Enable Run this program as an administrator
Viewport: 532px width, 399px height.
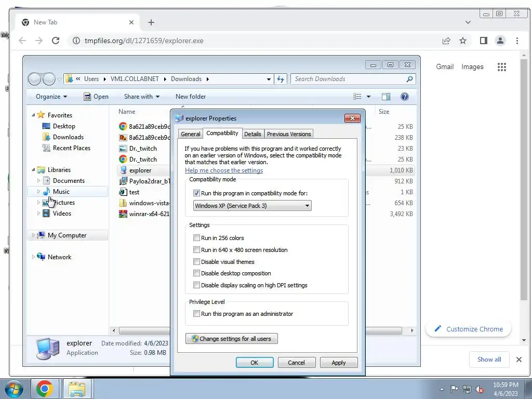tap(196, 313)
